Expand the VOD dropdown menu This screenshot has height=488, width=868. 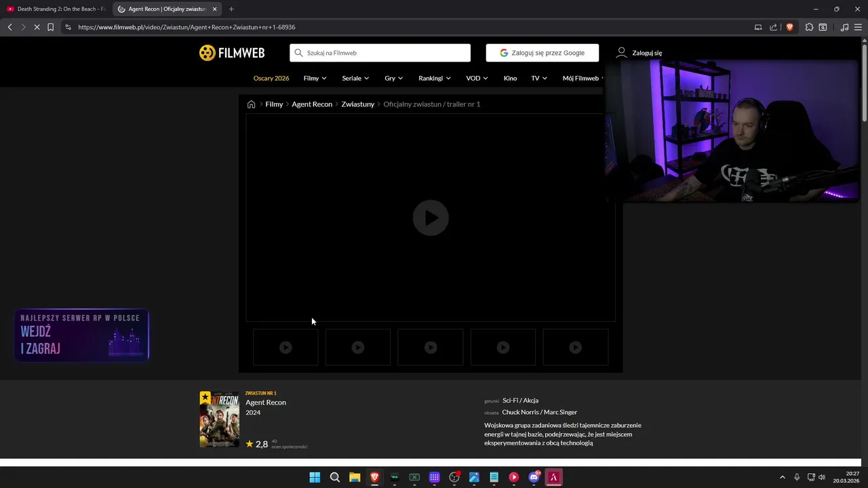click(477, 78)
